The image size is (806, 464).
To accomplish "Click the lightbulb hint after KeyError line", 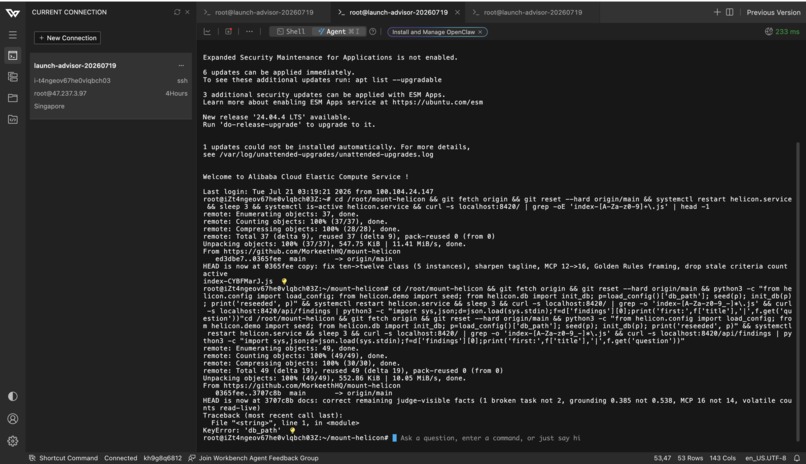I will click(x=292, y=430).
